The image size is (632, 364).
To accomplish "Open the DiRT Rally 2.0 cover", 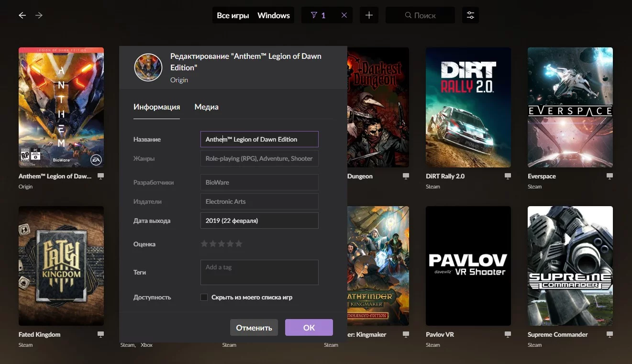I will pos(468,107).
